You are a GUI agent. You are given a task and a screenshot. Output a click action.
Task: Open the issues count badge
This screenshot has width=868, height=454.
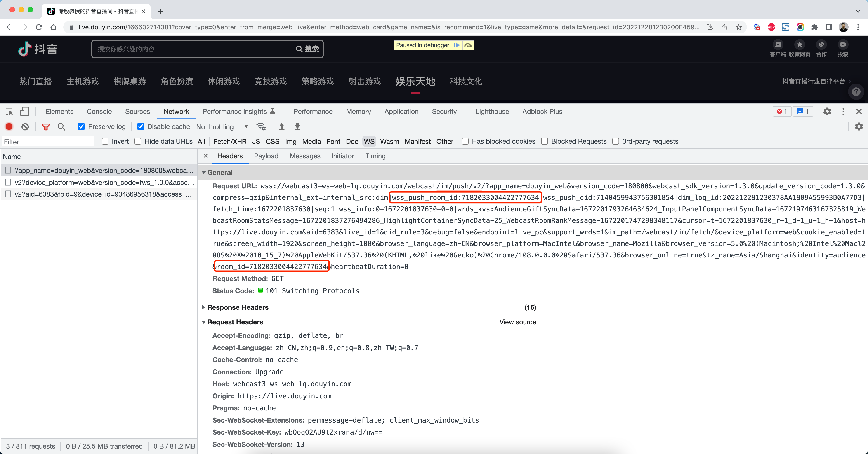pyautogui.click(x=803, y=112)
